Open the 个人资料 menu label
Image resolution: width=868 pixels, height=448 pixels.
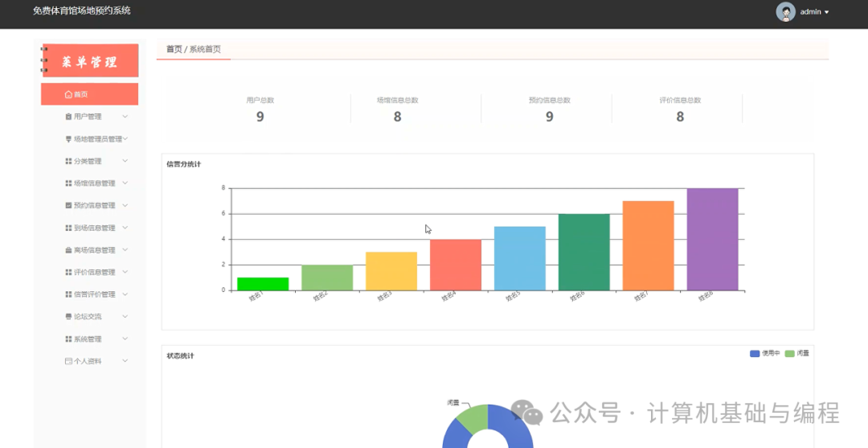[88, 361]
